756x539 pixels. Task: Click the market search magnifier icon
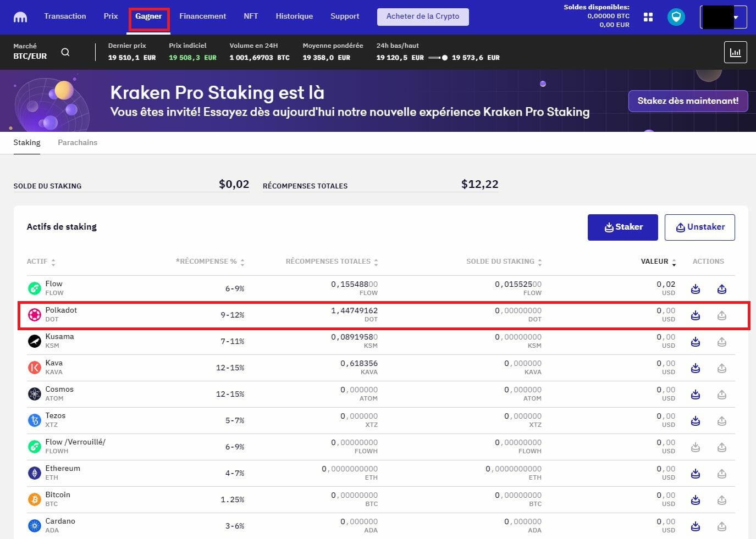point(65,52)
